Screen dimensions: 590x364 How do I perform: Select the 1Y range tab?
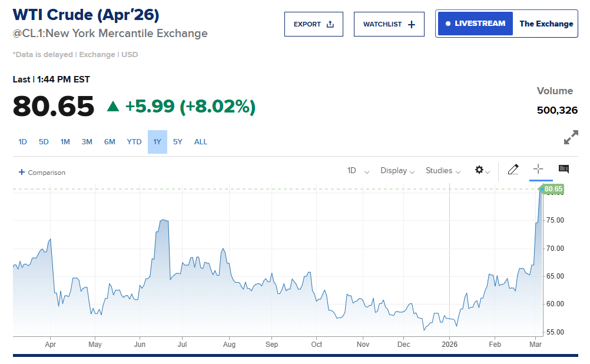coord(157,142)
